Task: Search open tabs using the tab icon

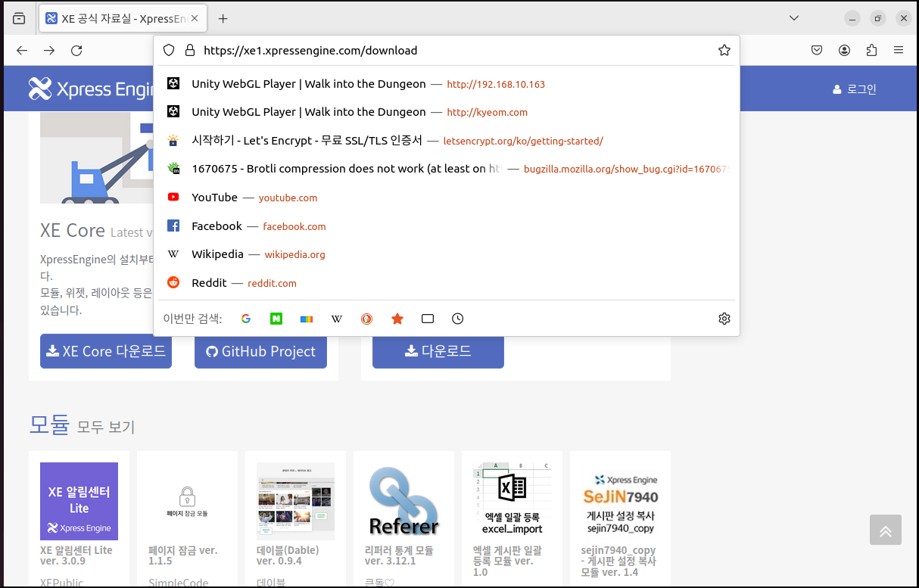Action: pyautogui.click(x=428, y=319)
